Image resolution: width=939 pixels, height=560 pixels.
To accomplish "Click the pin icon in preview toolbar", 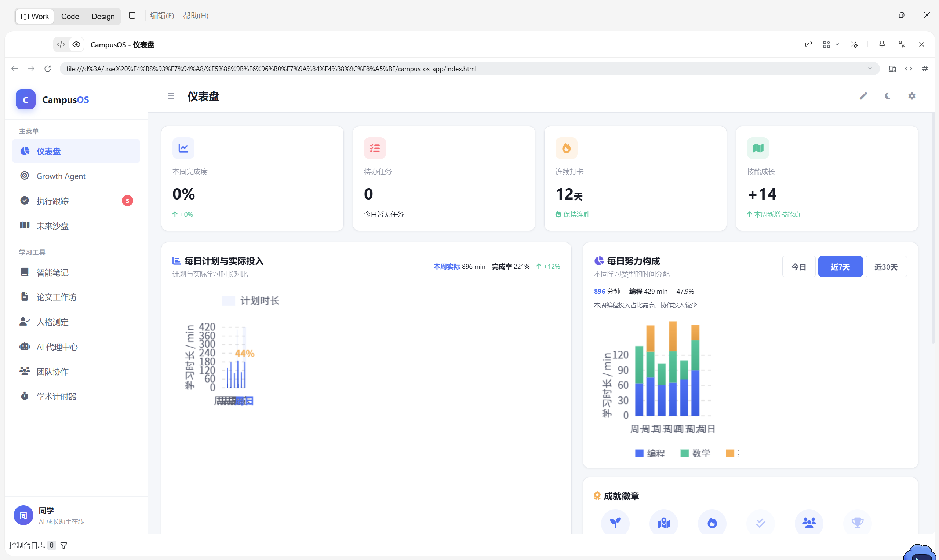I will click(x=882, y=44).
